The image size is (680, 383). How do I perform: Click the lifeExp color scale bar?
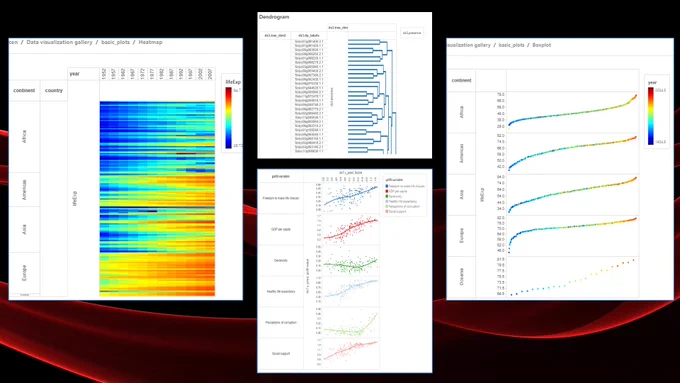(x=229, y=118)
